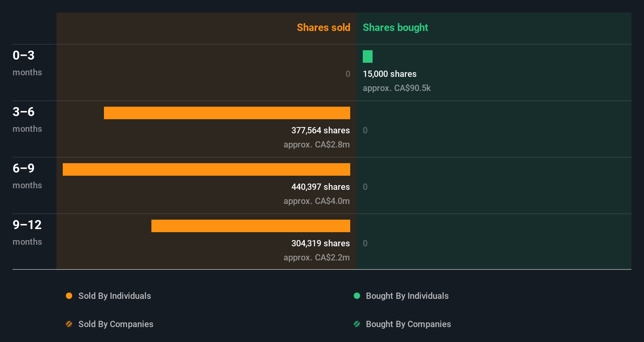The height and width of the screenshot is (342, 644).
Task: Click the 9–12 months row label
Action: [27, 233]
